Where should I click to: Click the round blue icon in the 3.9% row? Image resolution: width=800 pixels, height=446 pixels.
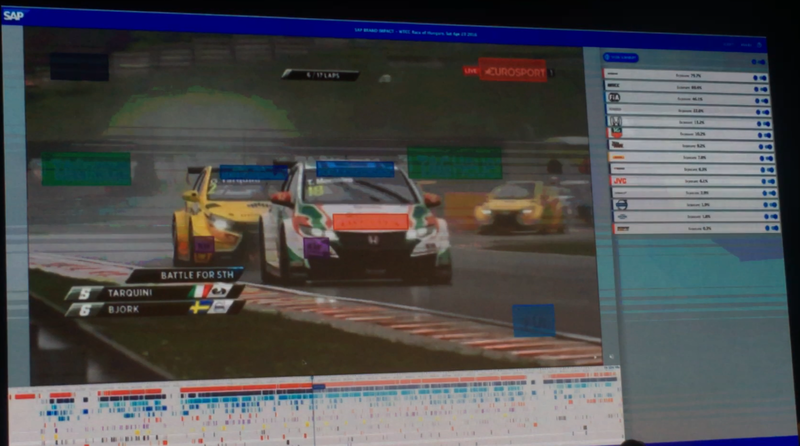[765, 193]
